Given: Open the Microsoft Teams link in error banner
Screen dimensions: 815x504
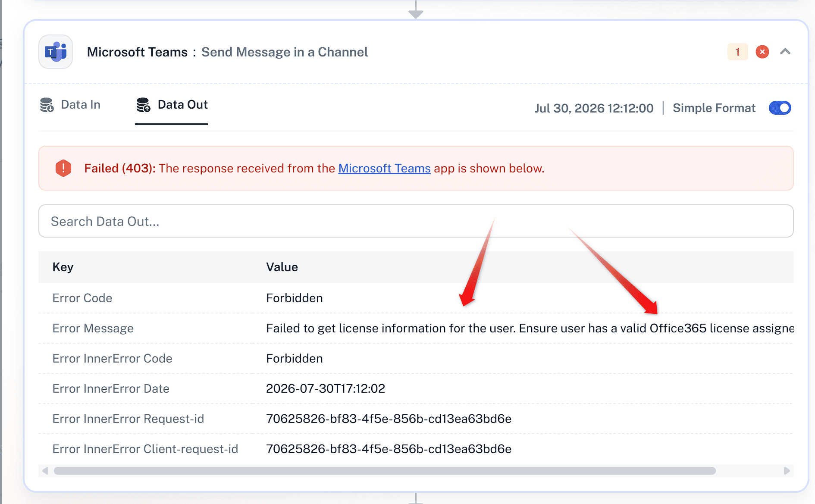Looking at the screenshot, I should (x=384, y=168).
